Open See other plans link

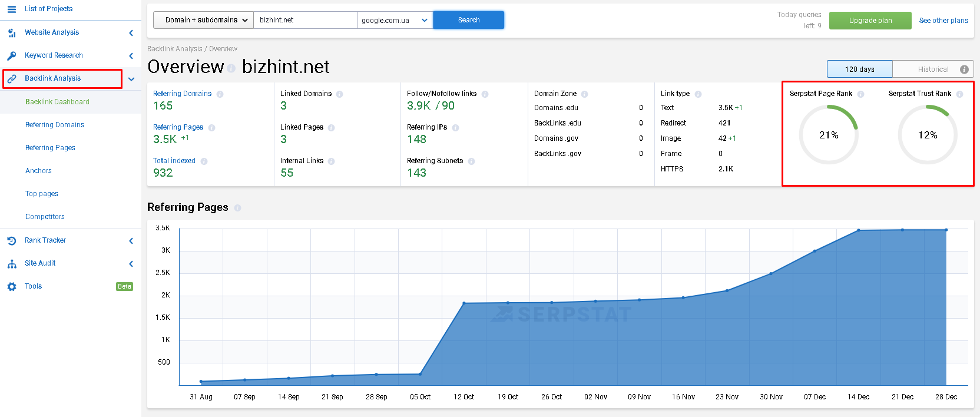pos(943,21)
